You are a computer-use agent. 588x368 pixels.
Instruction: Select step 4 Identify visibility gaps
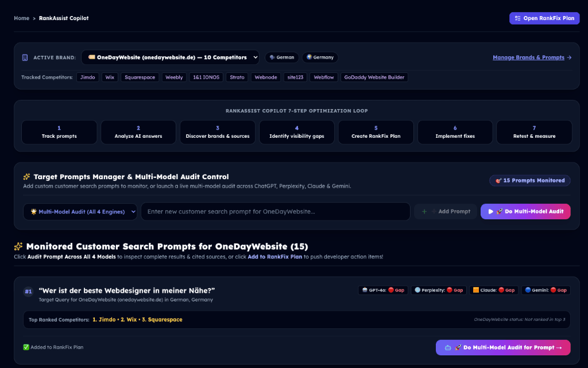coord(297,132)
